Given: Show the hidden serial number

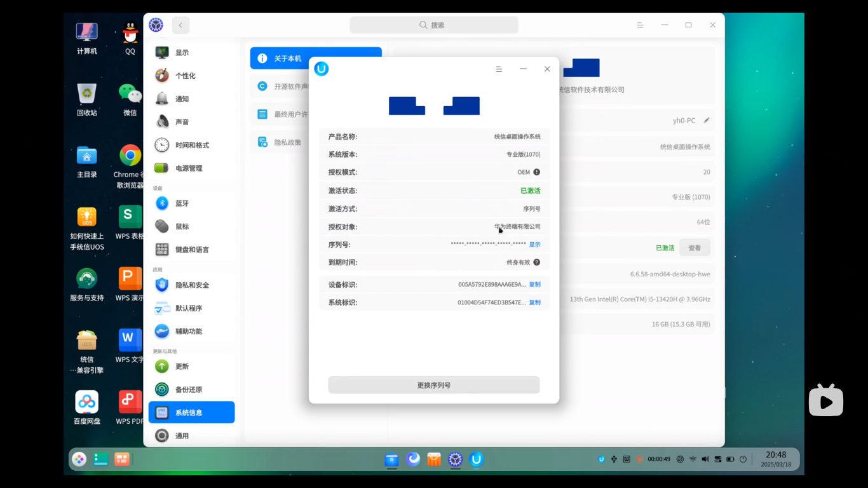Looking at the screenshot, I should click(x=535, y=245).
